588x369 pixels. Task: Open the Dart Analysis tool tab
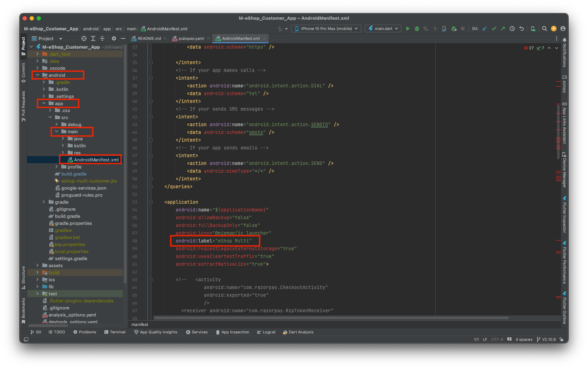(x=298, y=332)
